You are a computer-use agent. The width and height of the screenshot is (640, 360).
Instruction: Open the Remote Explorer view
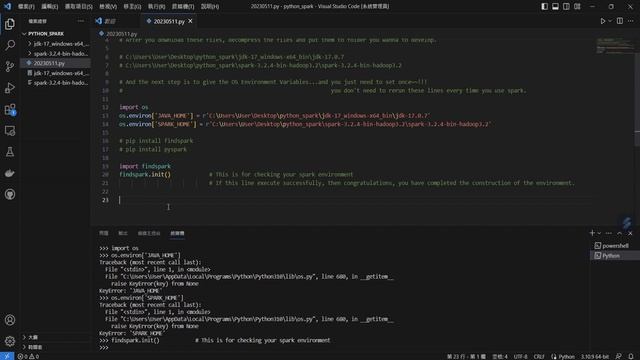click(x=10, y=131)
